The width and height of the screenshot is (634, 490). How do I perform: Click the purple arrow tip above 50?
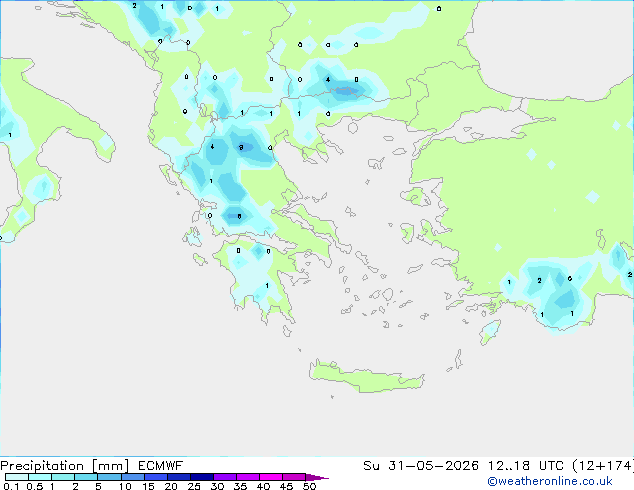pyautogui.click(x=317, y=477)
